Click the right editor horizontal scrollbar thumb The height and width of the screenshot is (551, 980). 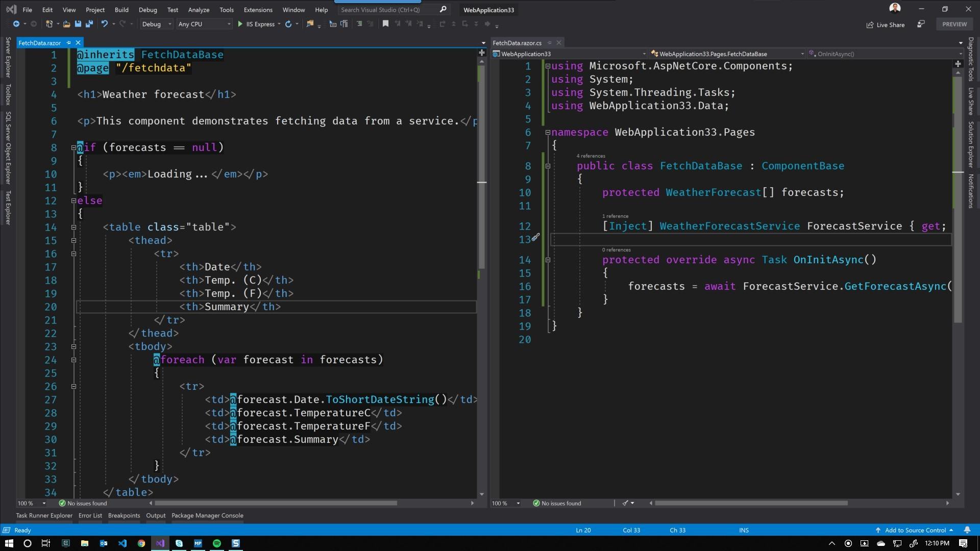[x=751, y=503]
